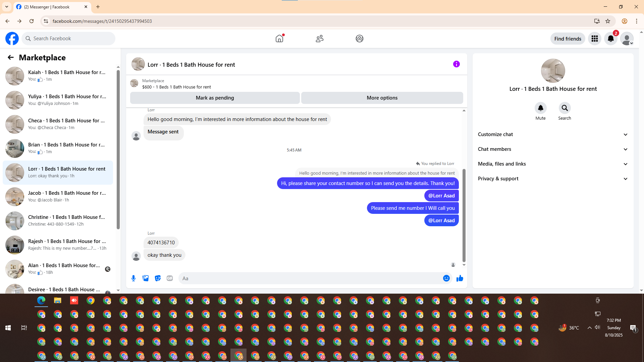Expand Media, files and links section
This screenshot has height=362, width=644.
(x=553, y=164)
